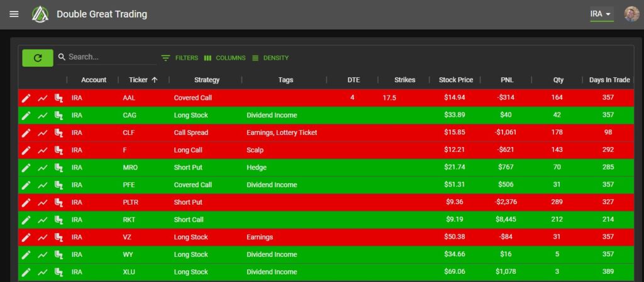
Task: Sort by Stock Price column header
Action: [x=456, y=80]
